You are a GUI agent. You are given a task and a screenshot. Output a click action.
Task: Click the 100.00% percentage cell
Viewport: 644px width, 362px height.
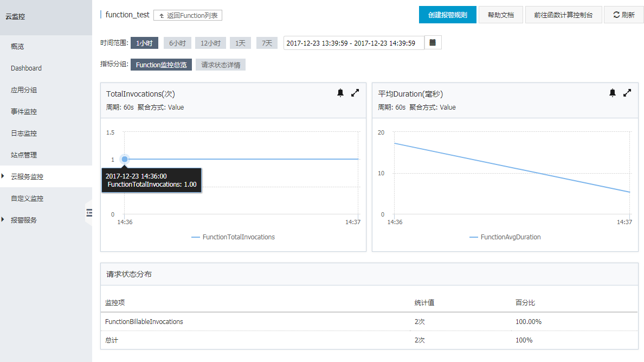point(529,322)
